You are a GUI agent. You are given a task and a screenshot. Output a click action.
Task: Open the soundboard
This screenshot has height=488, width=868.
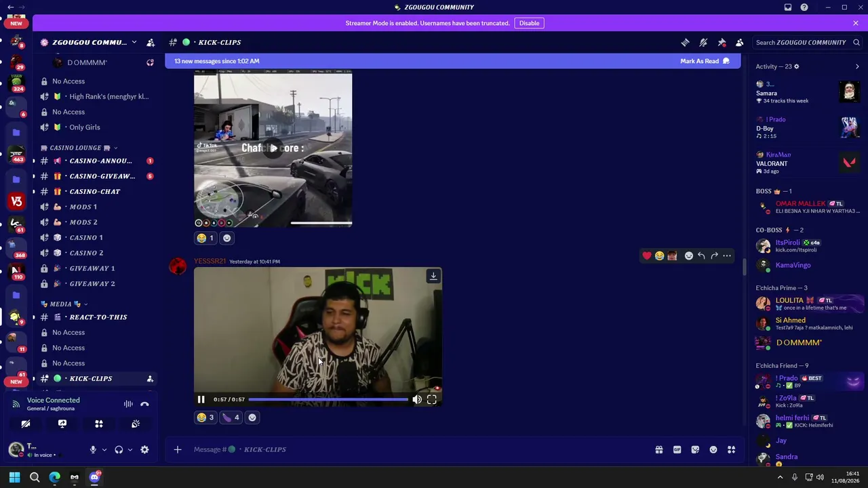click(x=136, y=424)
